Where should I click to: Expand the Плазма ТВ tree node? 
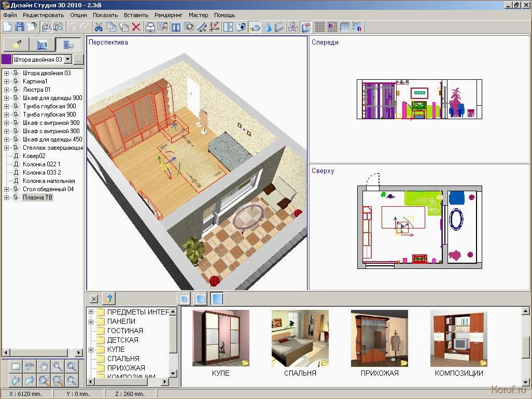click(6, 197)
